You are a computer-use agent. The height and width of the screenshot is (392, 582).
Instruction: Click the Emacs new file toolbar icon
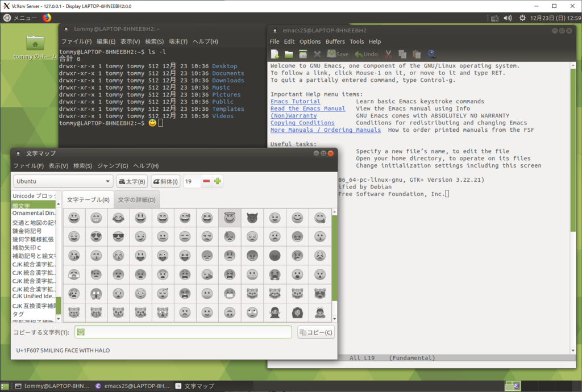[275, 54]
